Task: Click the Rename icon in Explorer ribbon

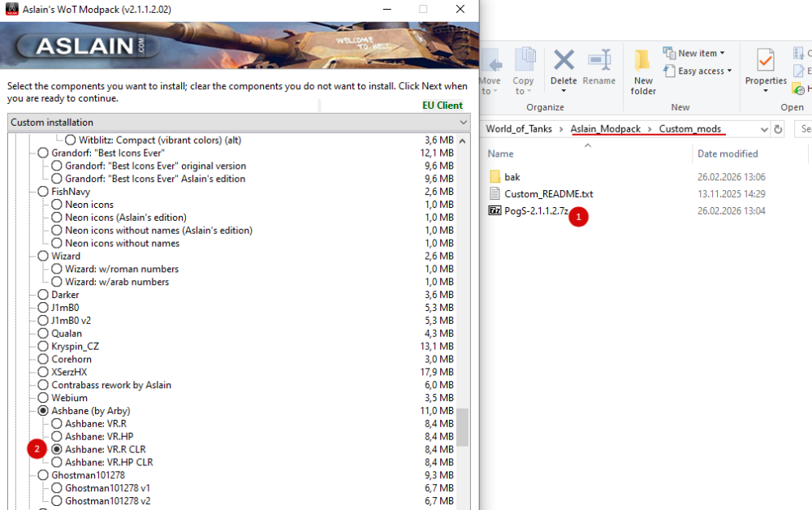Action: (599, 60)
